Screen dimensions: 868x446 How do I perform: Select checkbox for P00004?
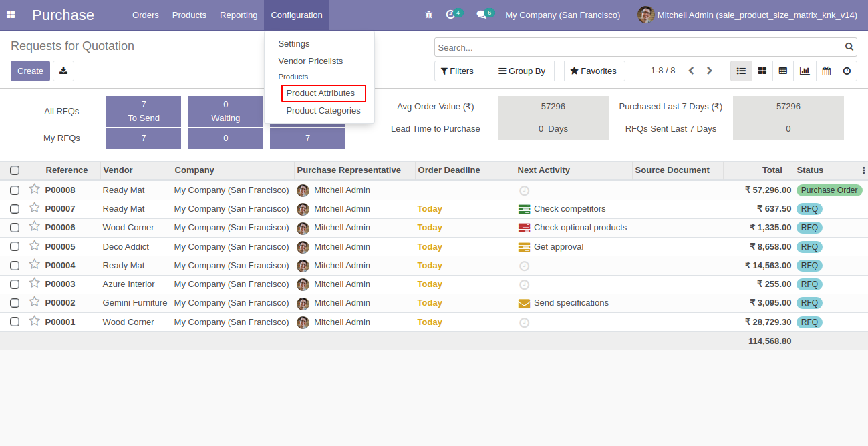click(x=15, y=266)
